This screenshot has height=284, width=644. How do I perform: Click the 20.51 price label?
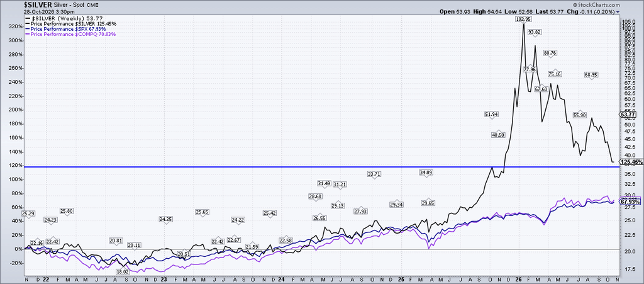pos(184,254)
